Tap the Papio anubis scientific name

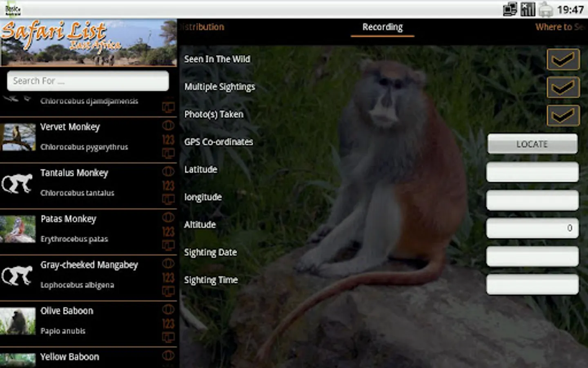63,331
